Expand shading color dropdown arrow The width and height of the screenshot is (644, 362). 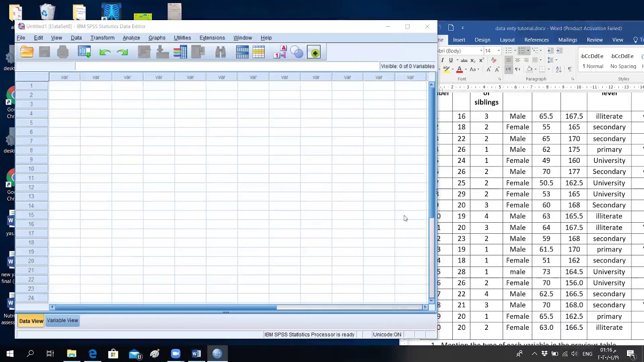[535, 69]
